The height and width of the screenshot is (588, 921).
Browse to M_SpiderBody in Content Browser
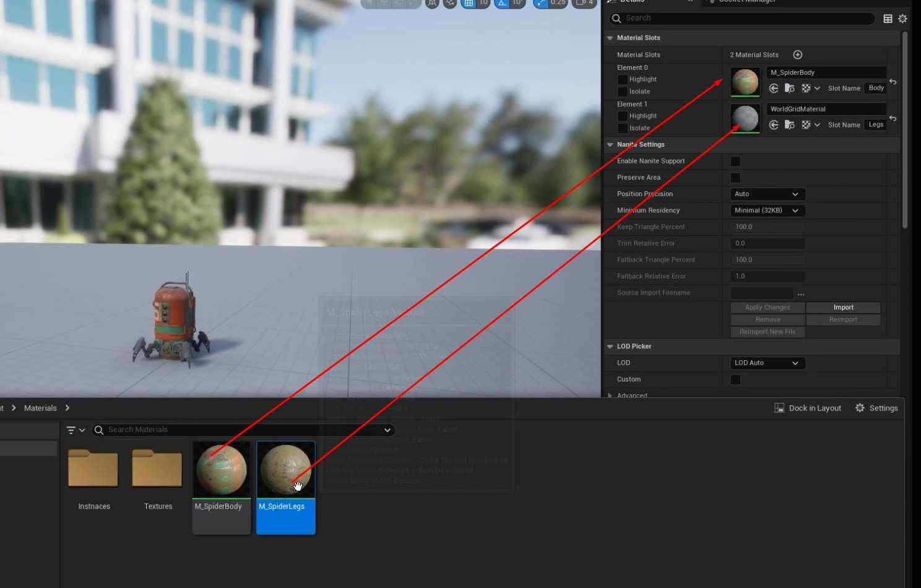point(789,89)
